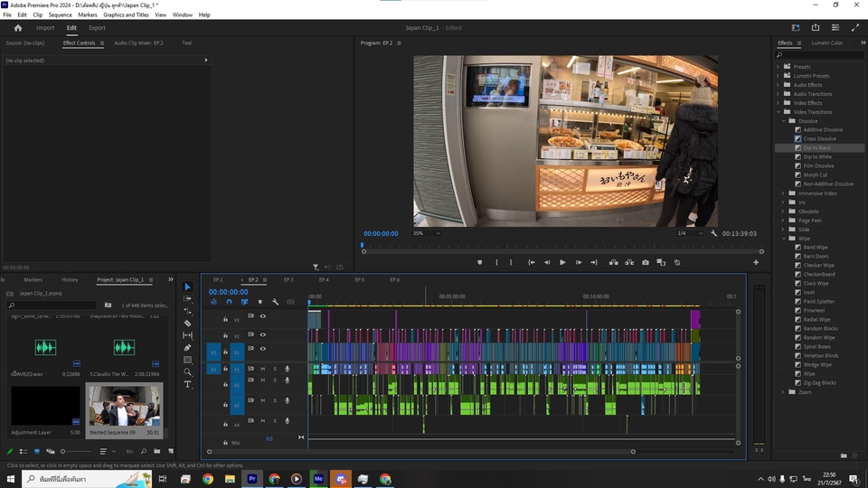This screenshot has height=488, width=868.
Task: Select the Cross Dissolve transition
Action: point(819,138)
